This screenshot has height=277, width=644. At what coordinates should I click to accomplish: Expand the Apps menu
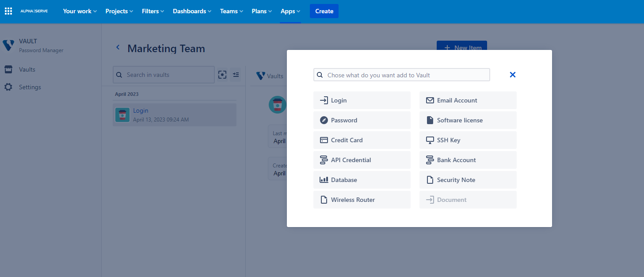click(290, 11)
